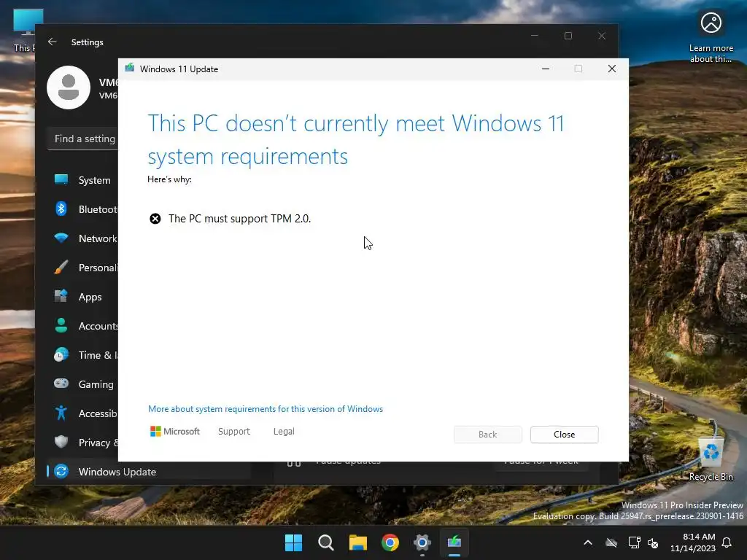Click the Close button in Windows 11 Update dialog
This screenshot has width=747, height=560.
564,435
